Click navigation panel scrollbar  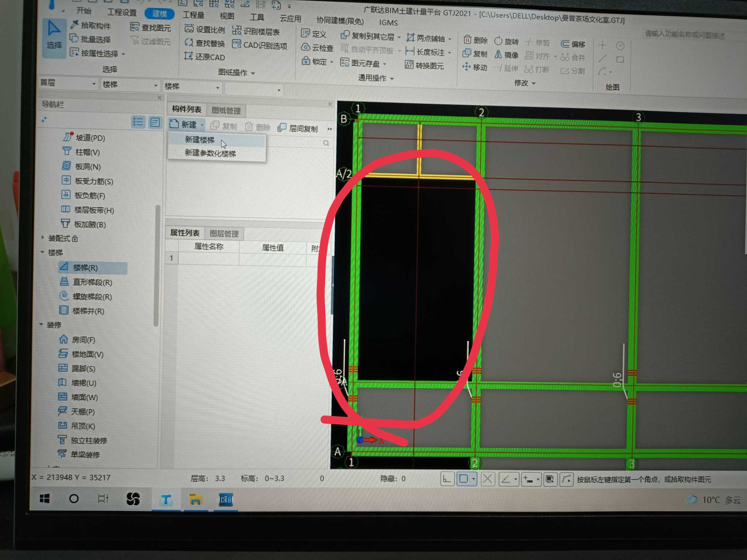[157, 266]
